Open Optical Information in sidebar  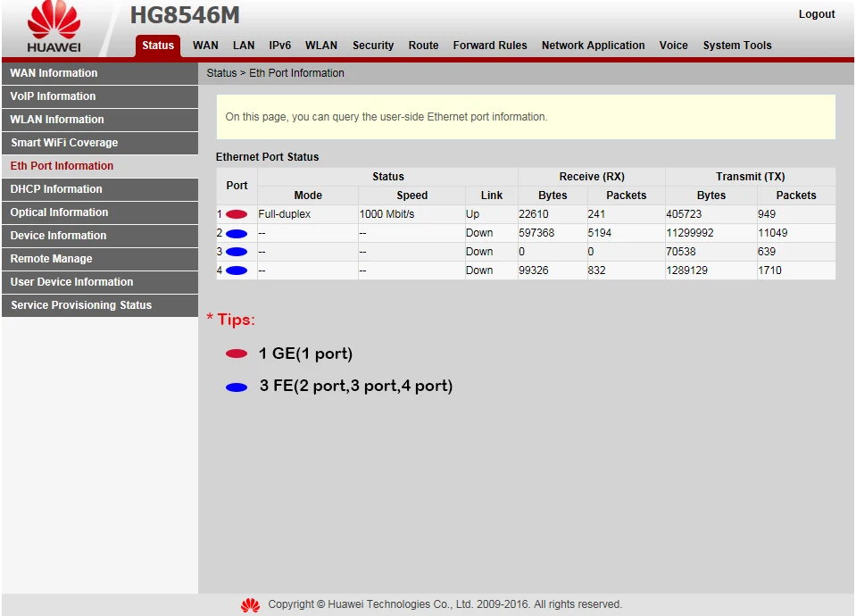click(100, 212)
